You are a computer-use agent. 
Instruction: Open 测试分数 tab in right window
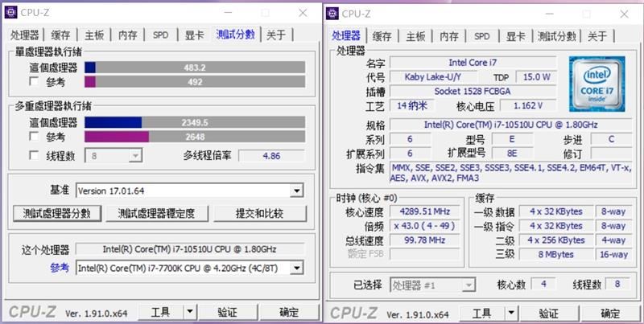pos(557,36)
